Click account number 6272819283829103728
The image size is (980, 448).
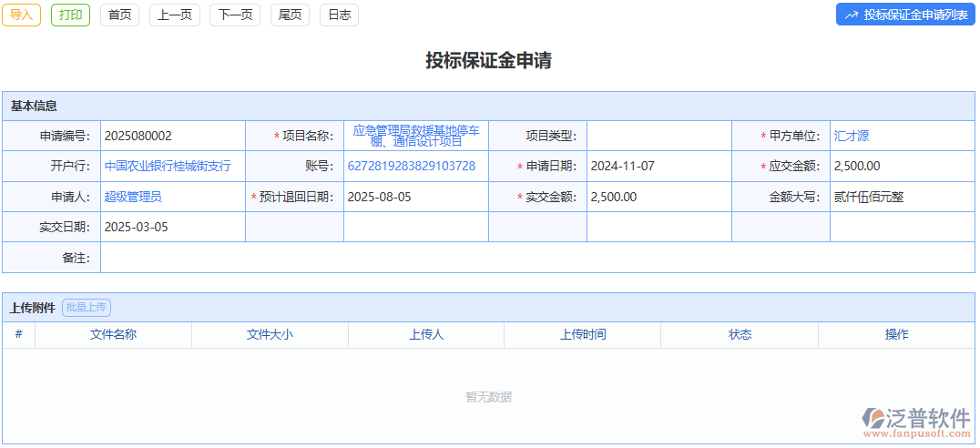(412, 166)
